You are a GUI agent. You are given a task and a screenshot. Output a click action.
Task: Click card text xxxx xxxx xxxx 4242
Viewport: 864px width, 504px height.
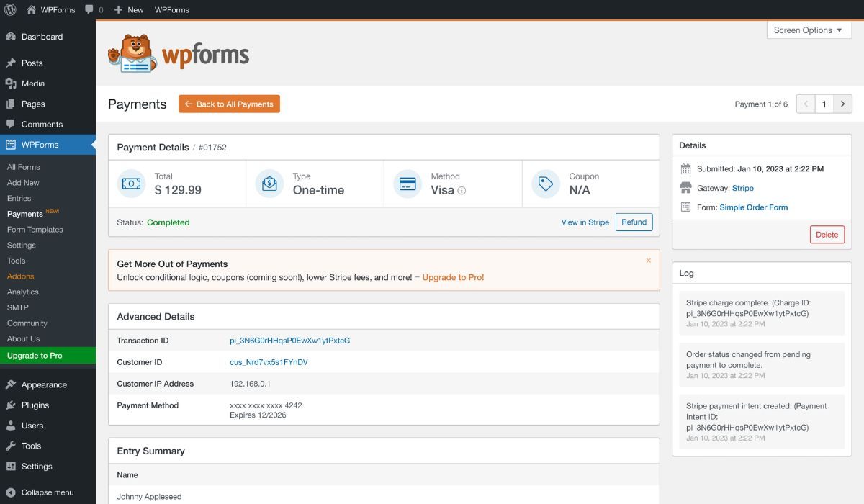pos(266,405)
